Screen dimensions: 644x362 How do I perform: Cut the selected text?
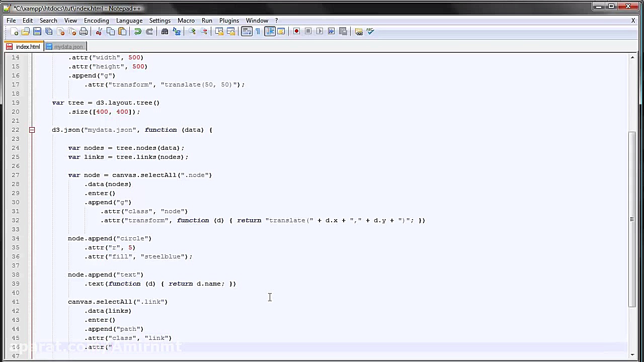point(99,31)
